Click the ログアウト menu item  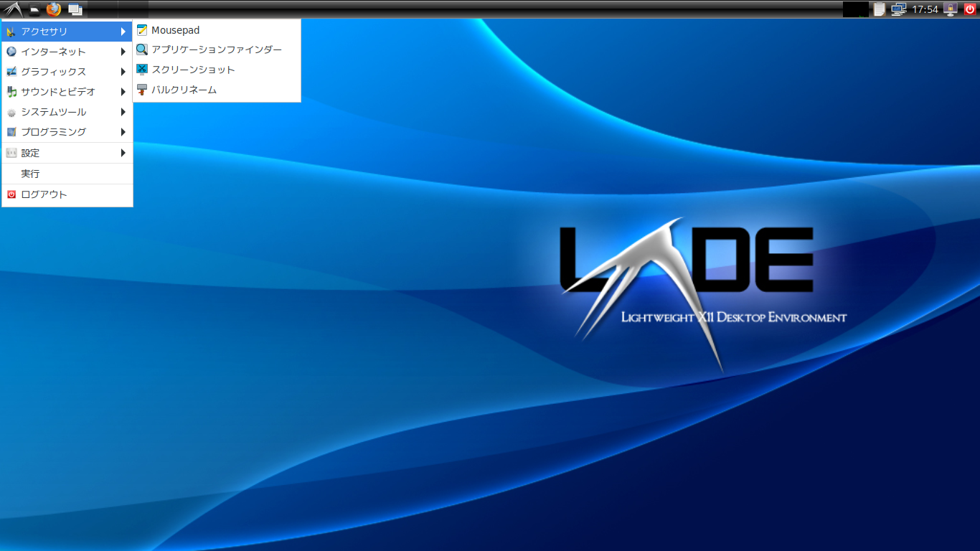click(67, 194)
